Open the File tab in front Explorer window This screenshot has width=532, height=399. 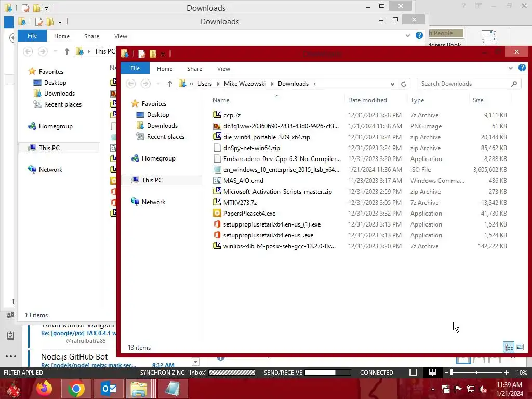click(135, 68)
